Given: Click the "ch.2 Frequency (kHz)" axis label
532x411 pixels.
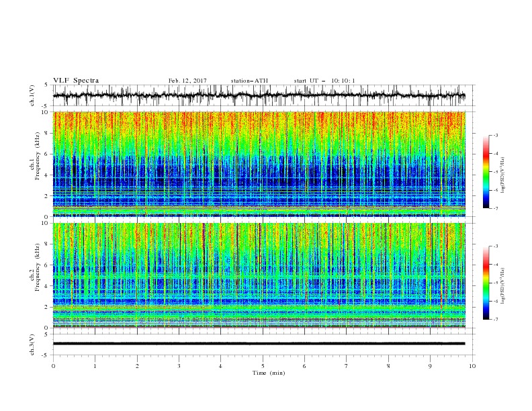Looking at the screenshot, I should click(x=35, y=267).
